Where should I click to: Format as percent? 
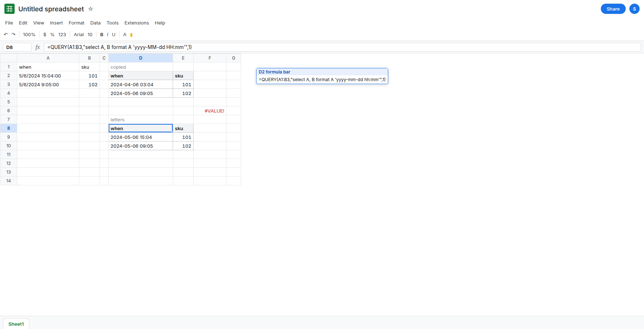pyautogui.click(x=52, y=34)
